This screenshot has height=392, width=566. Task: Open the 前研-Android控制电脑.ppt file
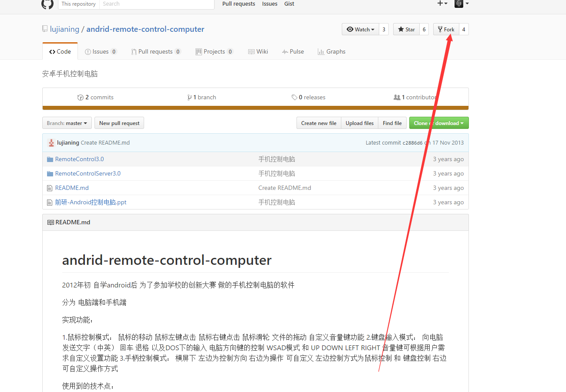91,202
